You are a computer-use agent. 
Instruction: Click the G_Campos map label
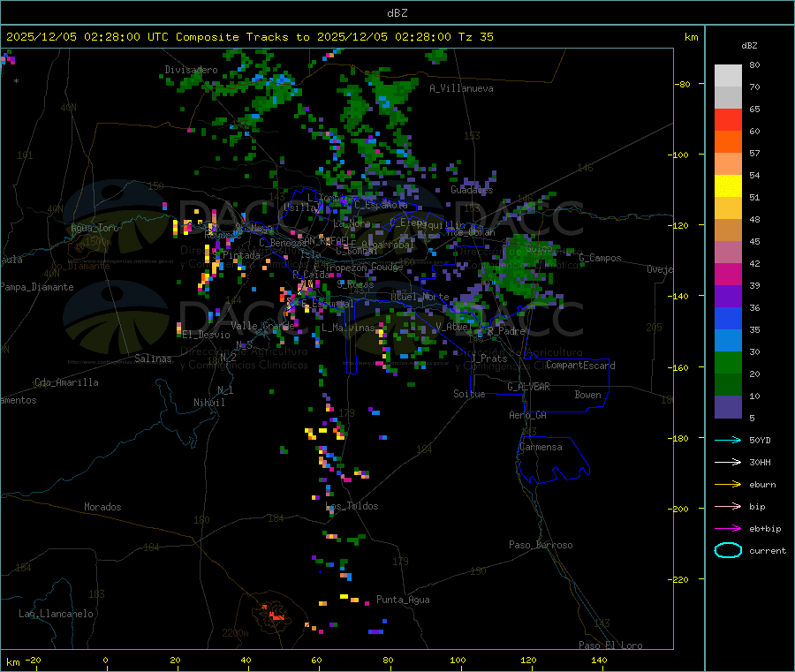point(600,258)
